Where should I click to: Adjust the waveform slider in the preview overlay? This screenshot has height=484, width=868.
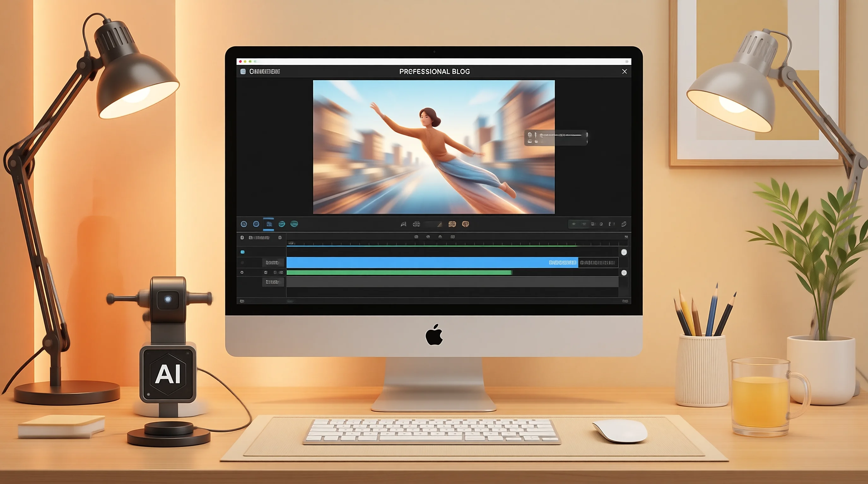[561, 135]
